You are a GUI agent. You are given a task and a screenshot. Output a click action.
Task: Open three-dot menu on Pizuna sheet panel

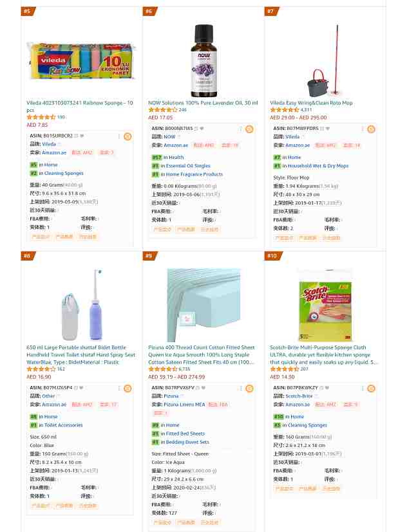tap(241, 388)
